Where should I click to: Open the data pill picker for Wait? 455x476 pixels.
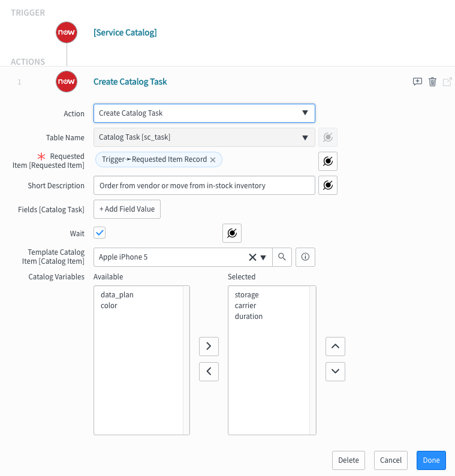coord(232,233)
